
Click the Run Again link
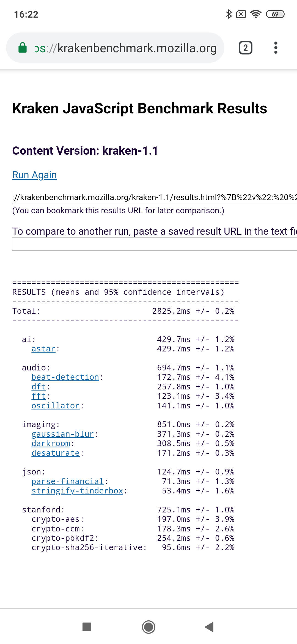(35, 175)
